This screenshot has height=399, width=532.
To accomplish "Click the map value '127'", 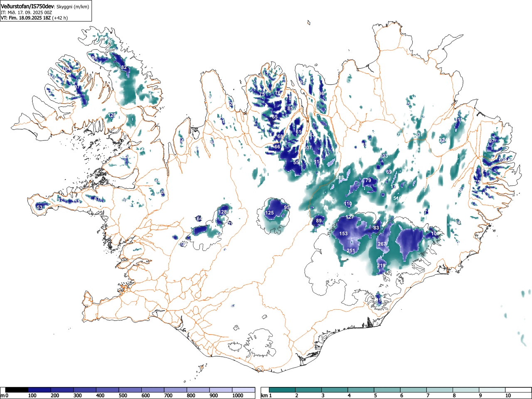I will click(x=350, y=217).
